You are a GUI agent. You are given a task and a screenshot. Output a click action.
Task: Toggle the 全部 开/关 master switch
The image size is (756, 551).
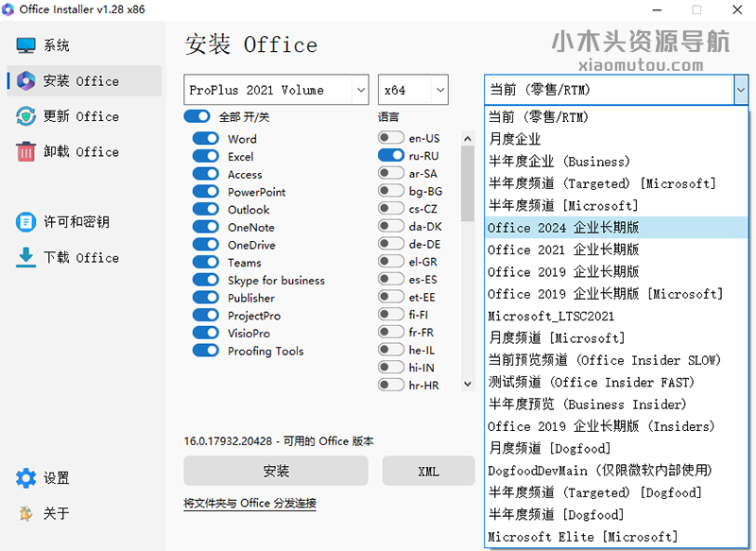click(x=197, y=116)
